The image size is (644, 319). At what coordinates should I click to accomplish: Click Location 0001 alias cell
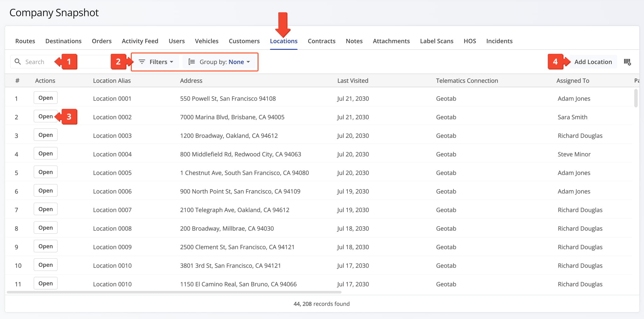coord(112,98)
